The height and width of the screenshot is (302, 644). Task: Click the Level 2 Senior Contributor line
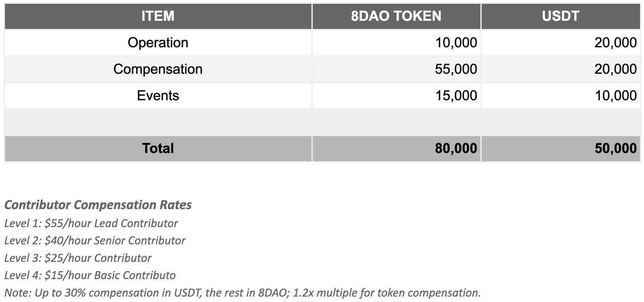coord(95,241)
